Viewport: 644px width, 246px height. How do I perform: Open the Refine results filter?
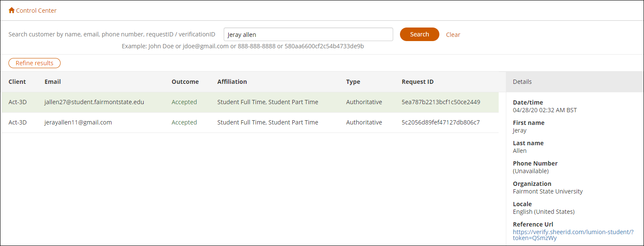[34, 63]
